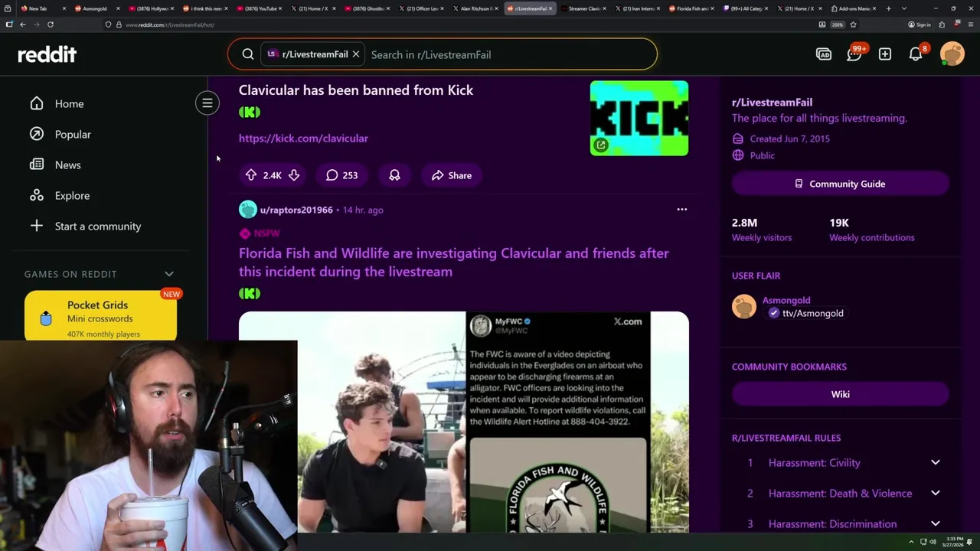
Task: Open the taskbar volume icon
Action: coord(933,543)
